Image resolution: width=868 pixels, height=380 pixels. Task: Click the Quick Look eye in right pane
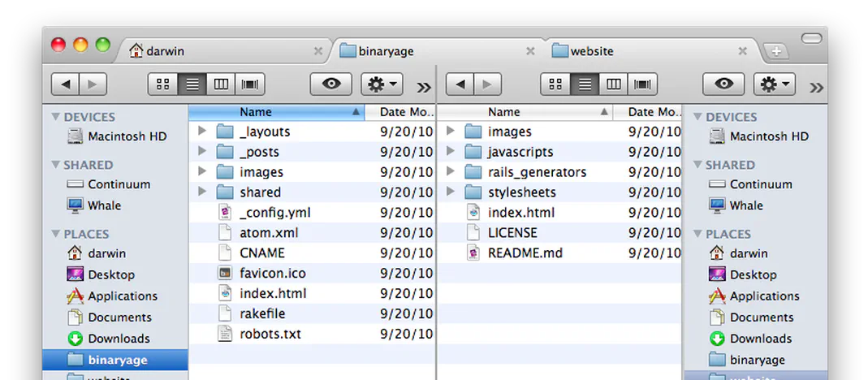[723, 84]
